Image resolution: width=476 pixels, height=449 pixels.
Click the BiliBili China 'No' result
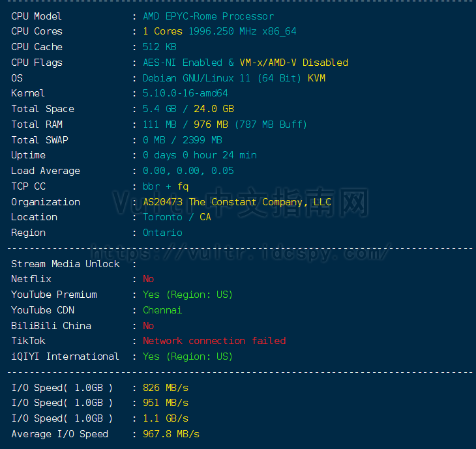coord(149,326)
